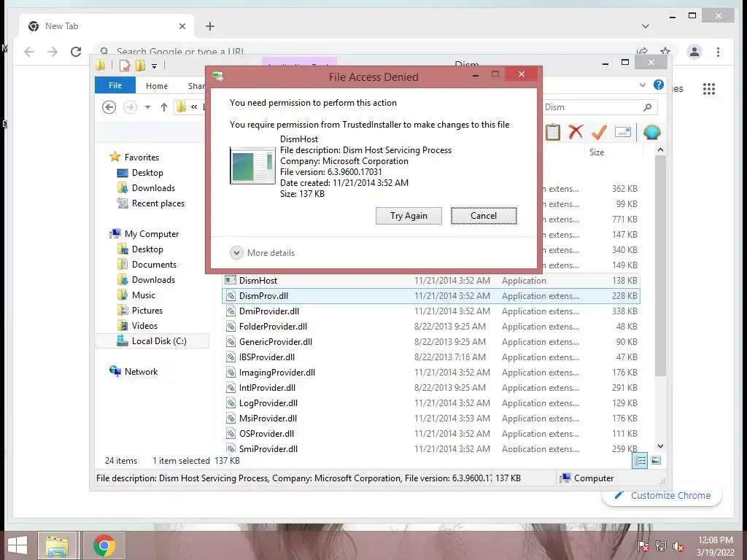
Task: Select ImagingProvider.dll file
Action: [x=431, y=373]
